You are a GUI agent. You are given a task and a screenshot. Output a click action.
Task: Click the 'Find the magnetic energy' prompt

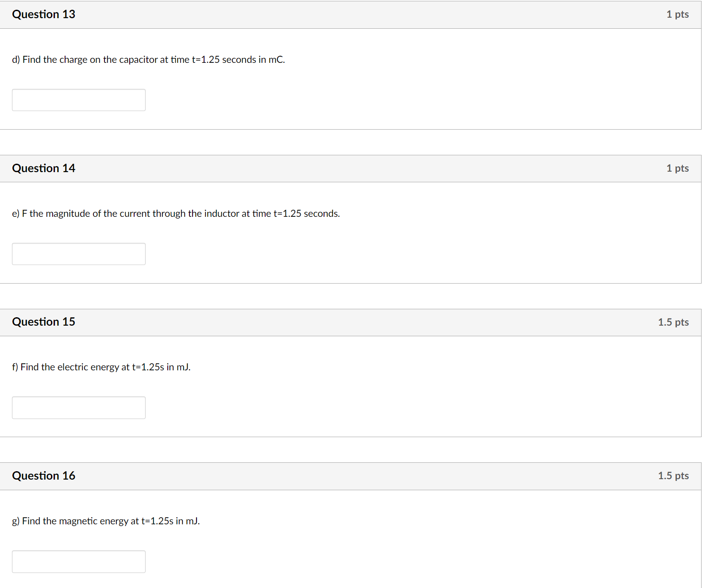[106, 521]
